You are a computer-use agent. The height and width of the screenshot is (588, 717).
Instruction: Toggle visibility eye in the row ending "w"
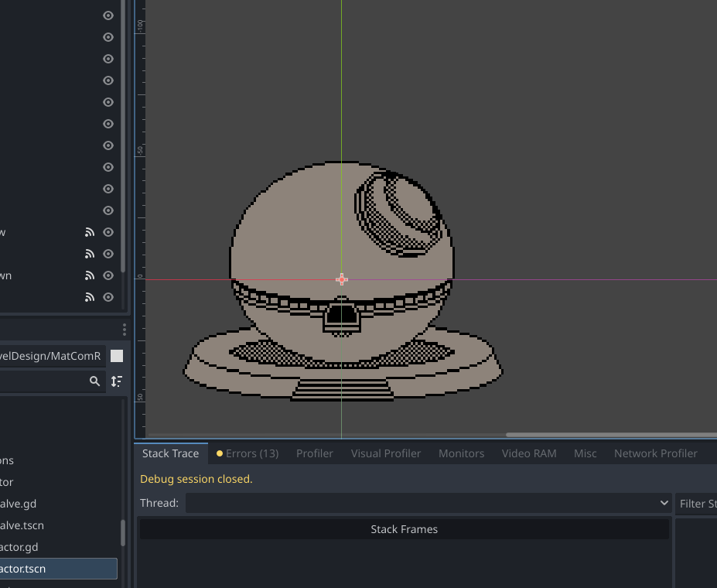coord(108,232)
